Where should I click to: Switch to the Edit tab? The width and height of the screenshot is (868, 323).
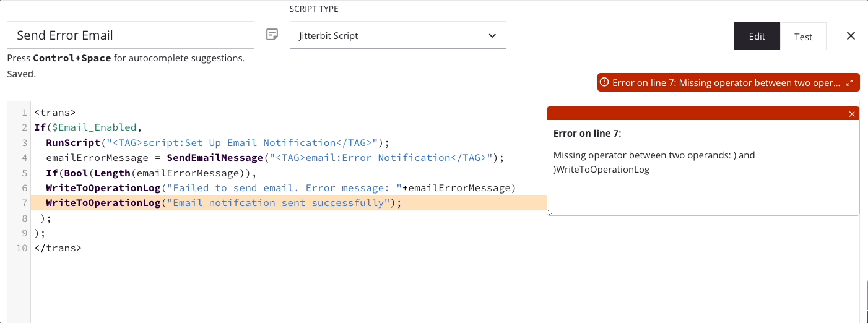point(757,37)
